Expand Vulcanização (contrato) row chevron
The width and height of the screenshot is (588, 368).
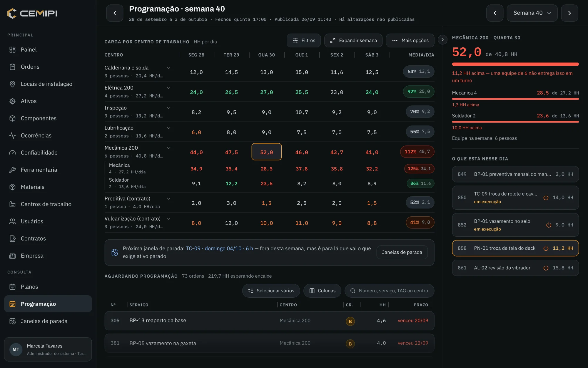pos(169,218)
